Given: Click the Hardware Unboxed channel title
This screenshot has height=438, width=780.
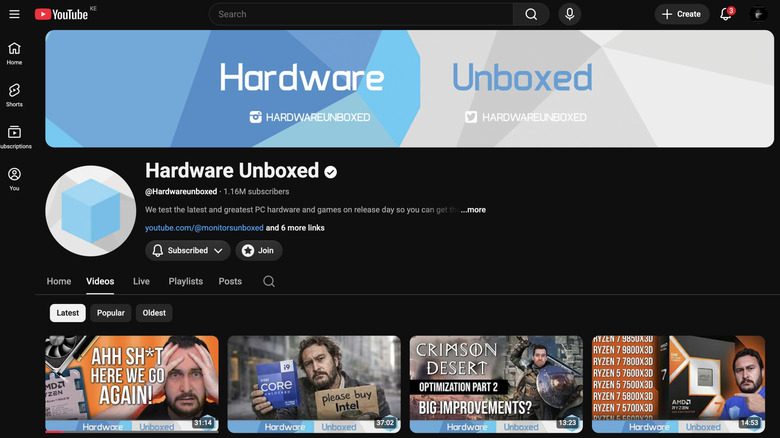Looking at the screenshot, I should 232,171.
